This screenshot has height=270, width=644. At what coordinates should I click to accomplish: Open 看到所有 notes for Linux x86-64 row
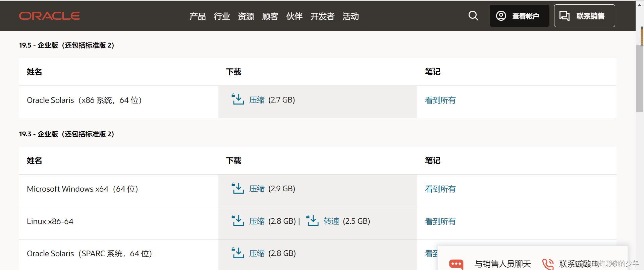point(440,221)
